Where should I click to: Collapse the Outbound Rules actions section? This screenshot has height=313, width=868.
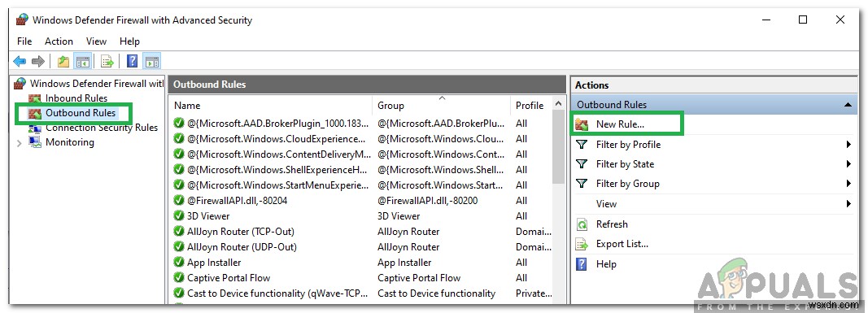(x=848, y=105)
